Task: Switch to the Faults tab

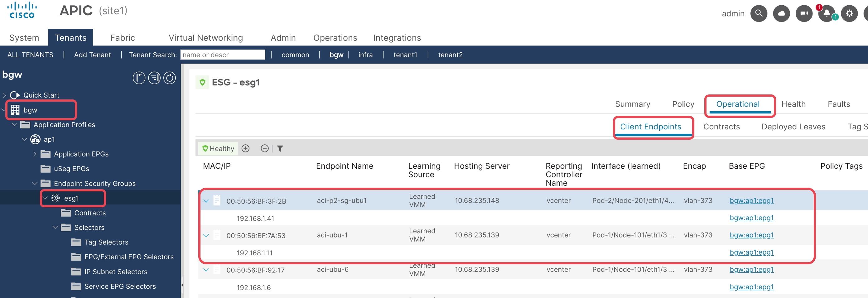Action: [839, 104]
